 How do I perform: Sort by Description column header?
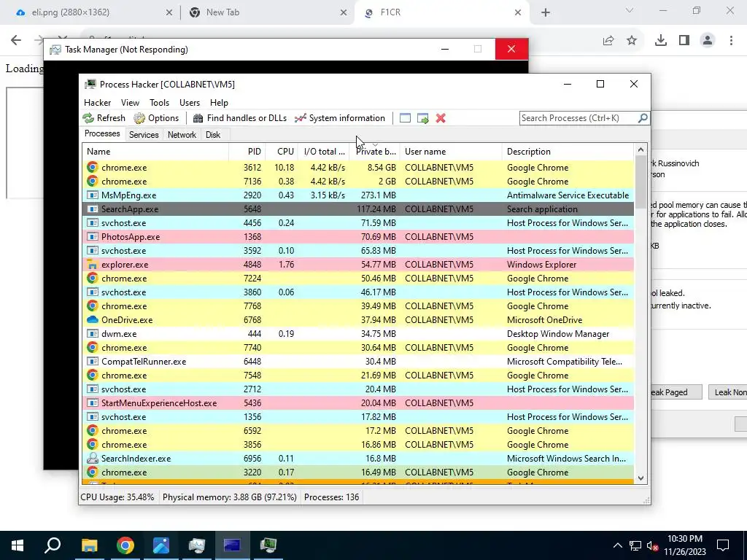coord(568,152)
